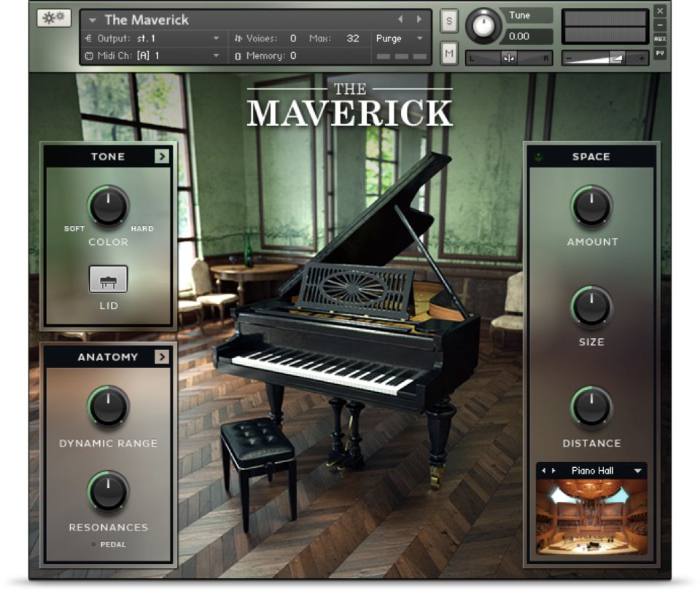Image resolution: width=700 pixels, height=591 pixels.
Task: Click the PV button
Action: [x=660, y=53]
